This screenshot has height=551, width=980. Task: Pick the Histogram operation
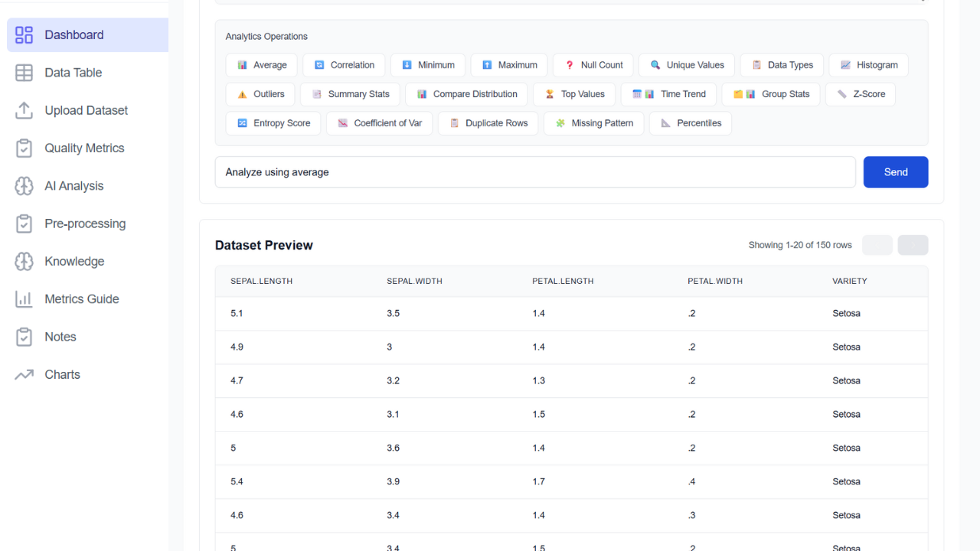pyautogui.click(x=868, y=65)
